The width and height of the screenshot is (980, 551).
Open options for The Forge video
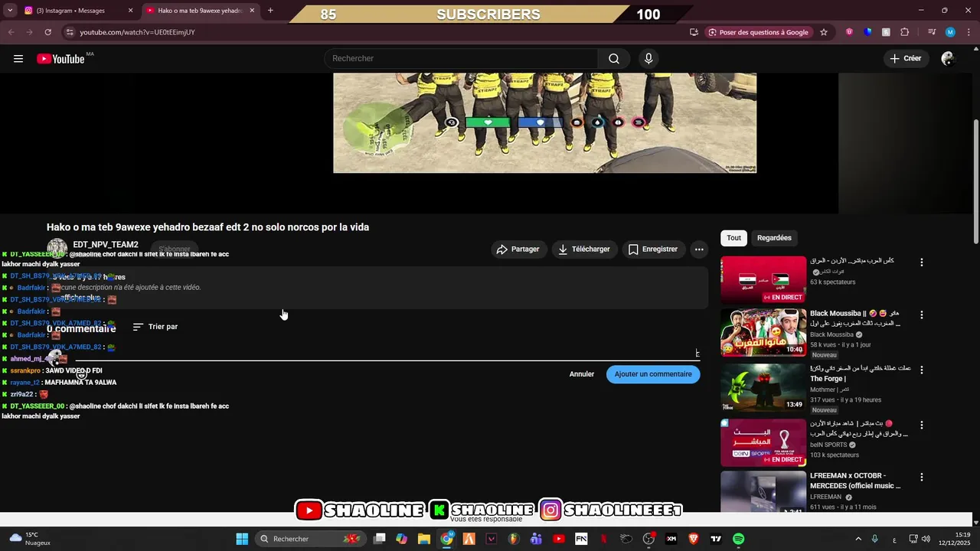(922, 370)
